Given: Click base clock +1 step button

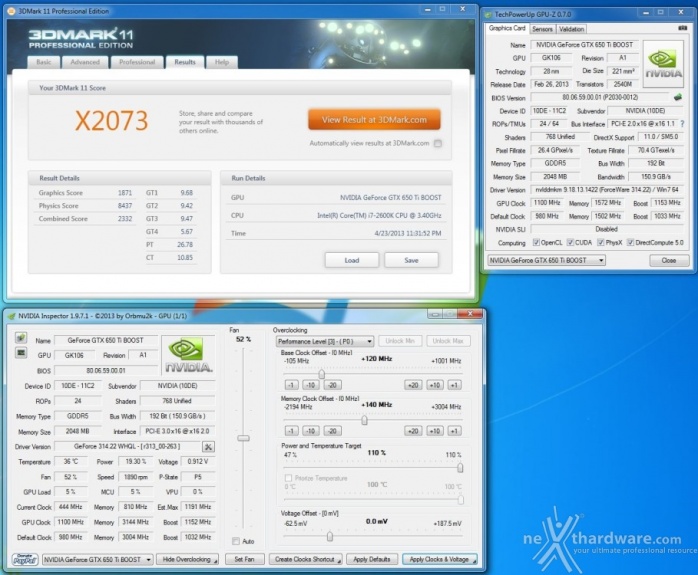Looking at the screenshot, I should (454, 385).
